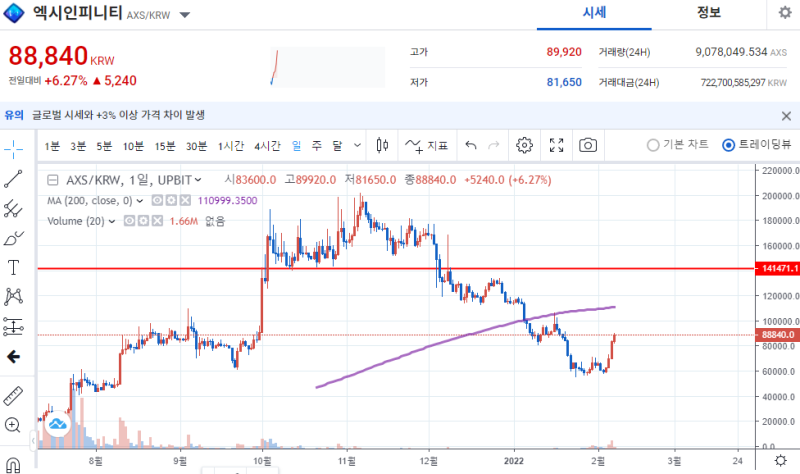This screenshot has height=474, width=800.
Task: Redo the last chart action
Action: (493, 146)
